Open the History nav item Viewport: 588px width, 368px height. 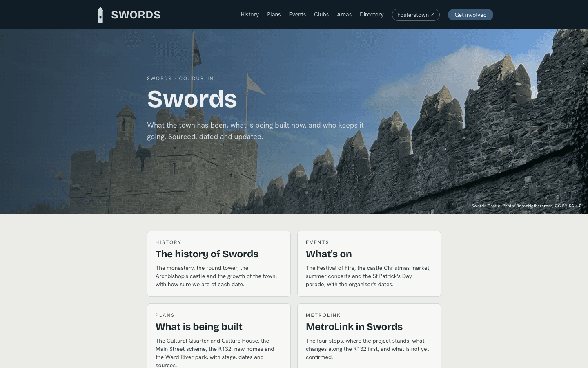[249, 14]
